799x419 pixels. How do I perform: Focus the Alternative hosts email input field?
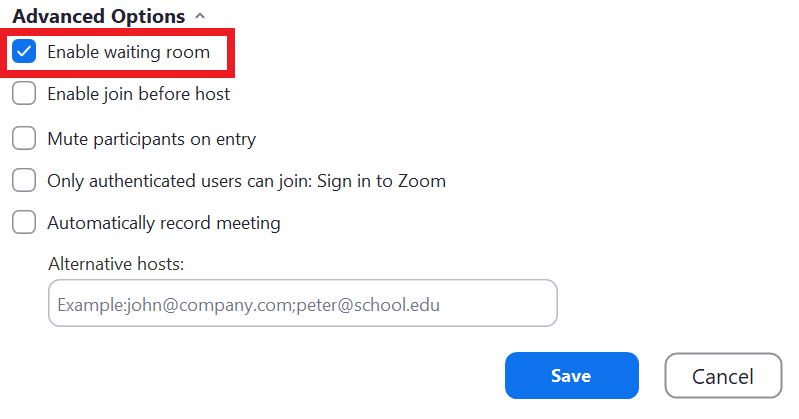pyautogui.click(x=303, y=303)
